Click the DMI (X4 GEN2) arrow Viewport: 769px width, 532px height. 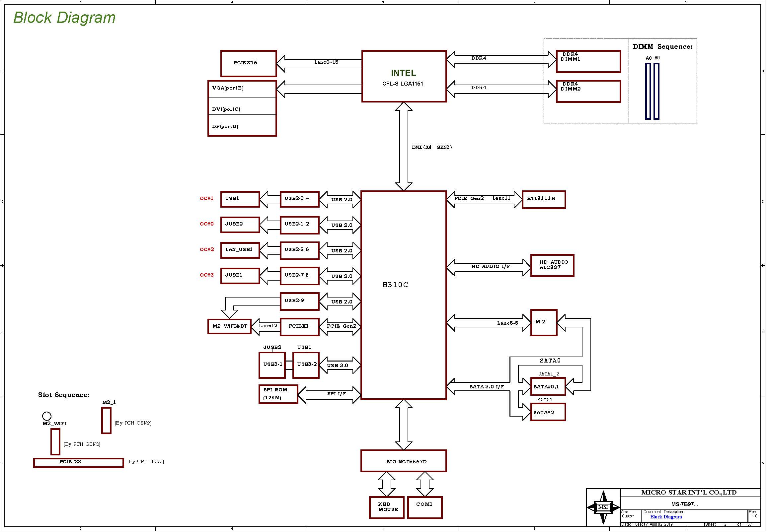click(404, 146)
